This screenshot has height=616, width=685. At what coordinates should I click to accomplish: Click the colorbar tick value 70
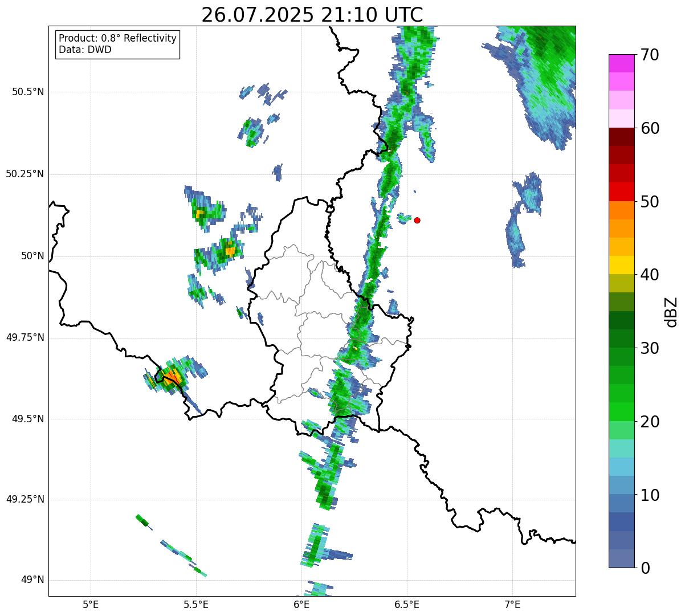click(650, 55)
